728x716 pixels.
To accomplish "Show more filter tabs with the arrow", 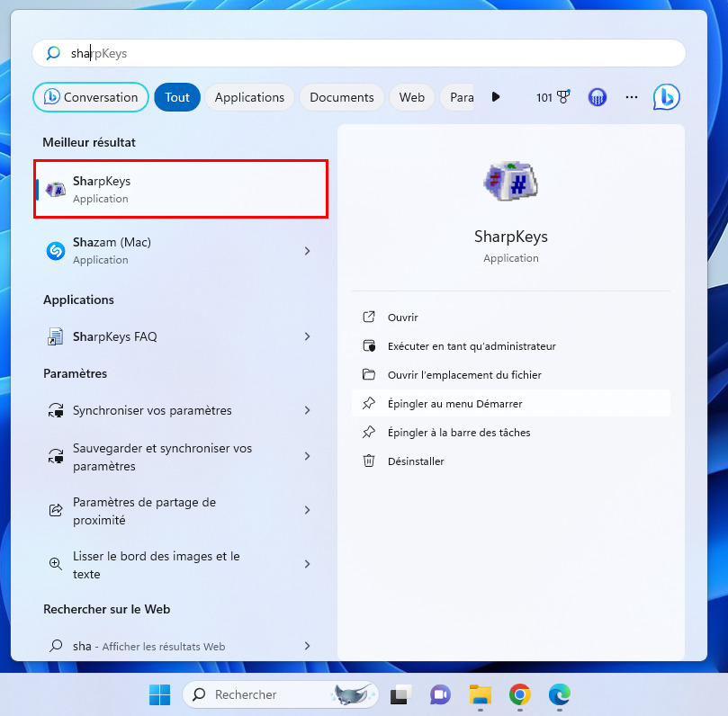I will [496, 97].
